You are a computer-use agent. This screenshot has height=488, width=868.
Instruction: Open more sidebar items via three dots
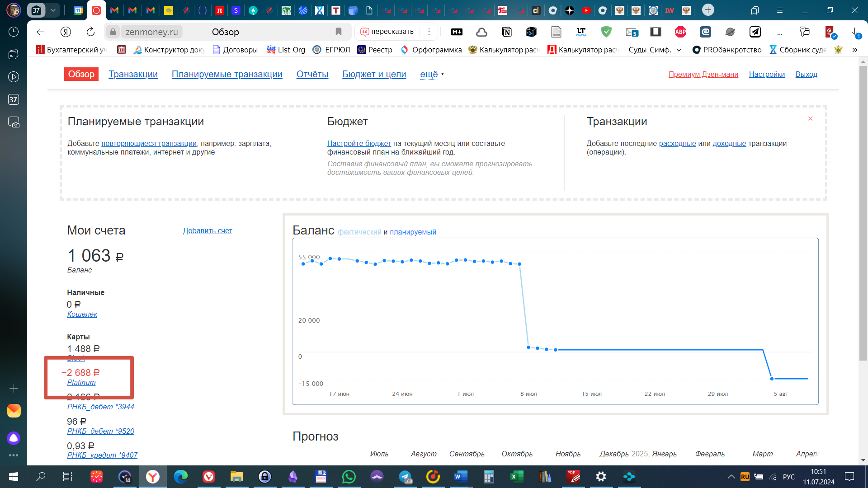(14, 455)
